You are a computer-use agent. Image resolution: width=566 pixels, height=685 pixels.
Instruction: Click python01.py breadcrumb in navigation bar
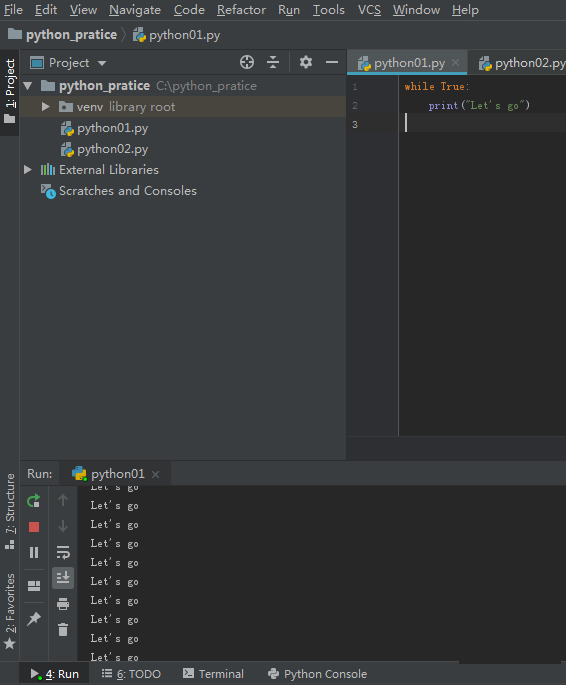176,35
